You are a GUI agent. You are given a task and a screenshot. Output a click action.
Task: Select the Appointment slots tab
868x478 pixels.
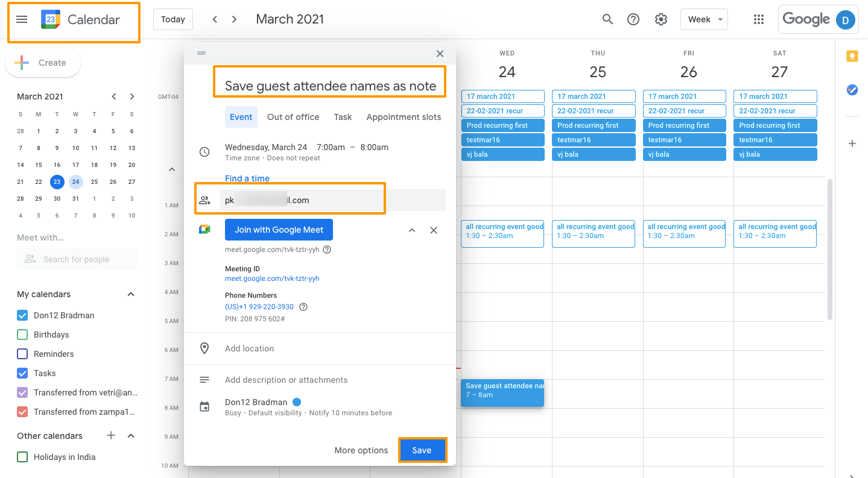(404, 117)
